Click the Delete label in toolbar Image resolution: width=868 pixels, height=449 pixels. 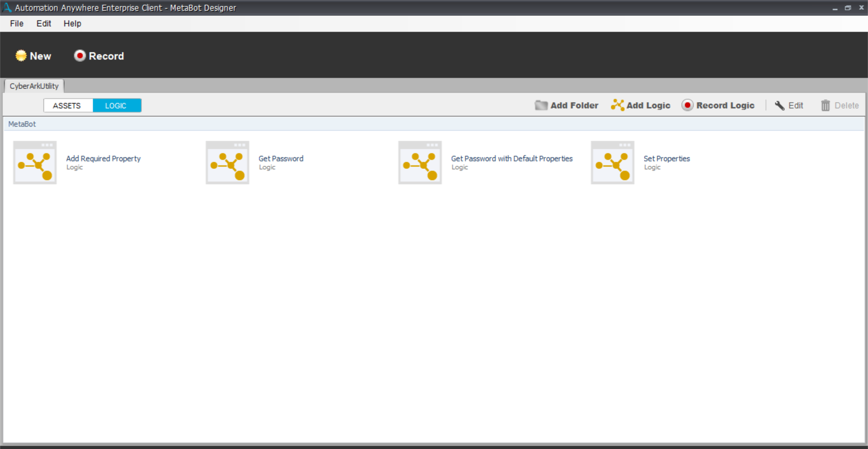click(847, 106)
